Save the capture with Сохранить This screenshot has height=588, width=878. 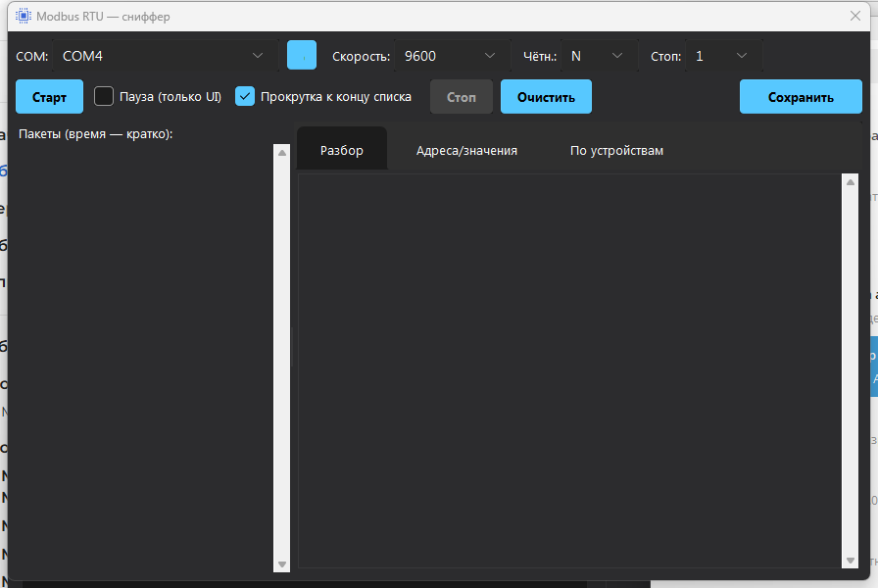click(801, 97)
